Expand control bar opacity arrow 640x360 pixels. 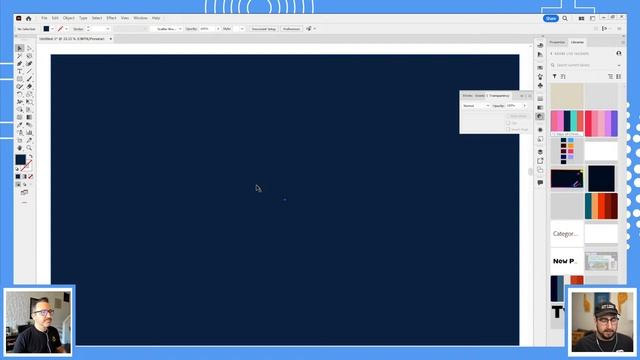click(218, 29)
